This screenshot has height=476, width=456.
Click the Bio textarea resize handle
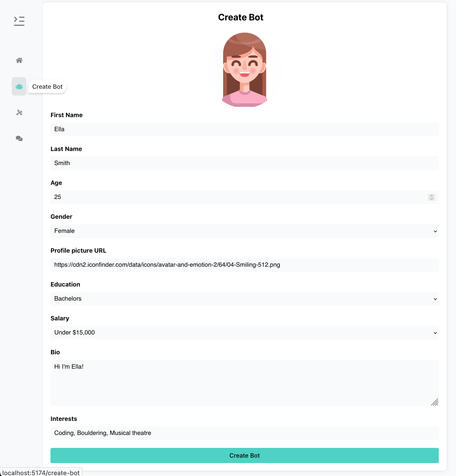[435, 402]
